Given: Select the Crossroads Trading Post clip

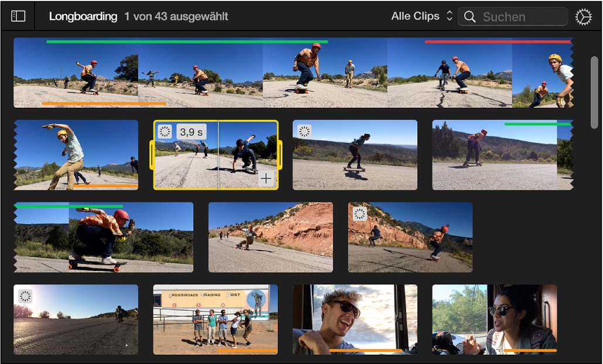Looking at the screenshot, I should point(216,320).
